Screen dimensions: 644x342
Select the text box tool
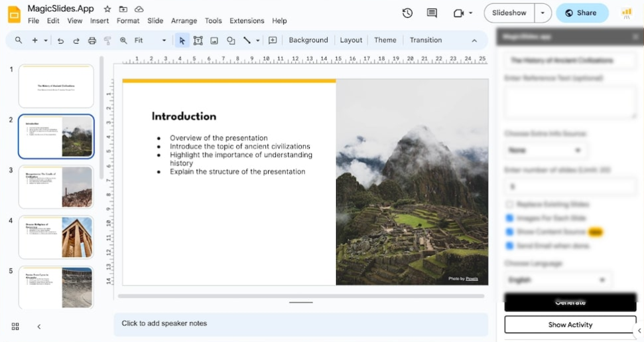[198, 41]
